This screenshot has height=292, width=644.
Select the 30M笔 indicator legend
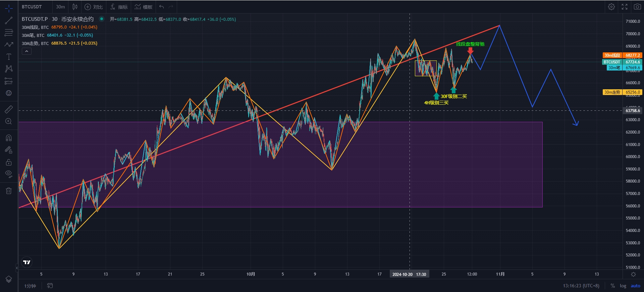33,35
